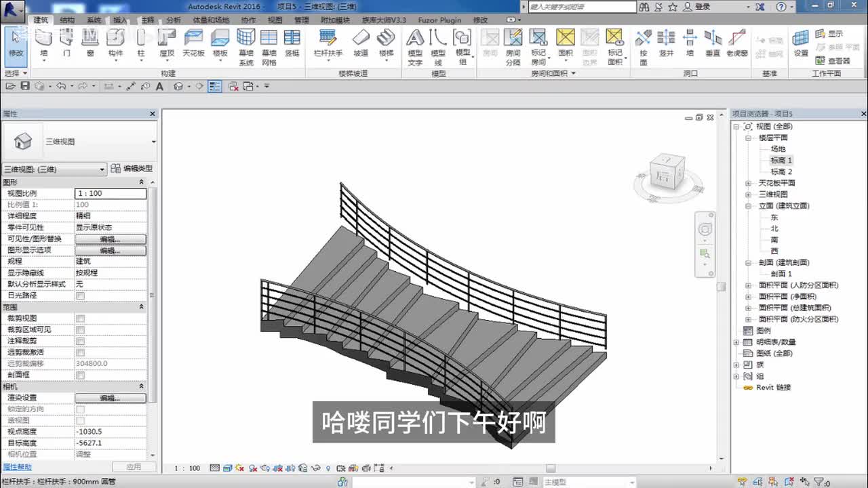
Task: Click 编辑 button for 渲染设置
Action: coord(111,398)
